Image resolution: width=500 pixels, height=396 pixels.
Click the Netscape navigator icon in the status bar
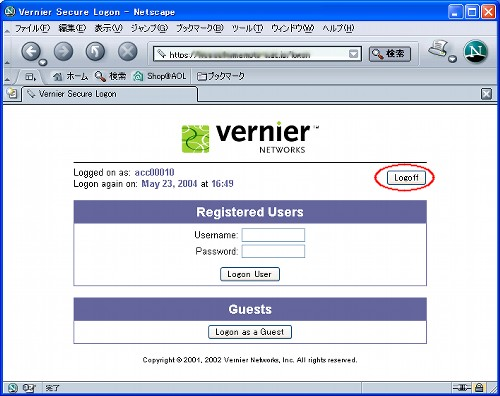13,388
